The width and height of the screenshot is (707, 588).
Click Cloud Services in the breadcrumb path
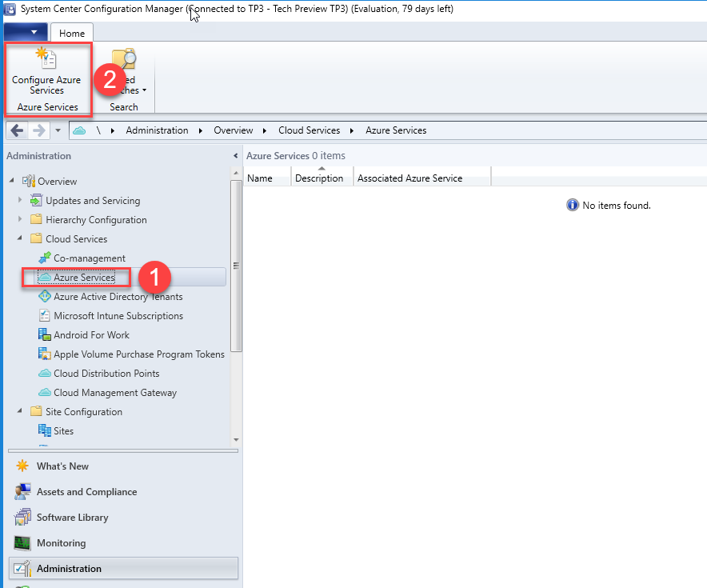[x=309, y=130]
